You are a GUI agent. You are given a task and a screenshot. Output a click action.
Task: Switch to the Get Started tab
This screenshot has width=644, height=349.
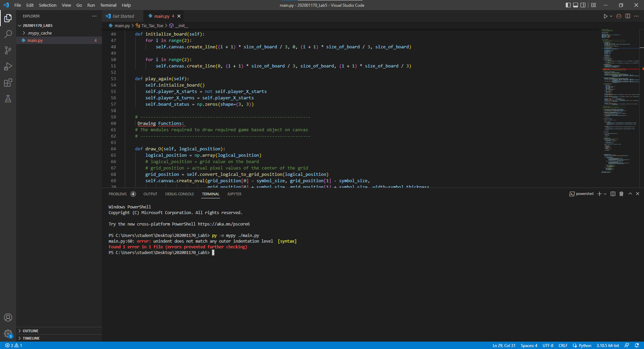(123, 16)
